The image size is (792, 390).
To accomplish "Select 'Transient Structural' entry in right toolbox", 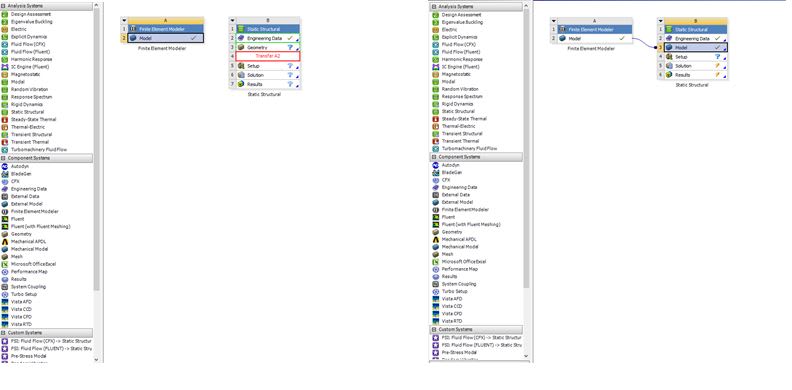I will click(x=462, y=134).
